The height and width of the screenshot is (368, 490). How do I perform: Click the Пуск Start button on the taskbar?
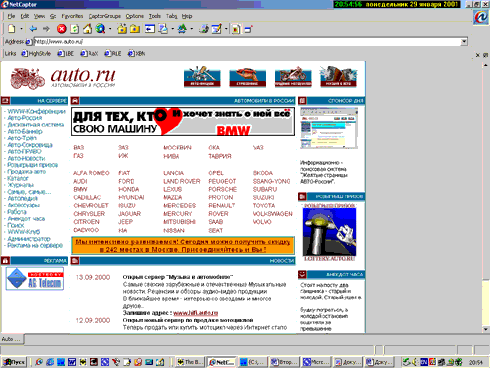(x=14, y=362)
